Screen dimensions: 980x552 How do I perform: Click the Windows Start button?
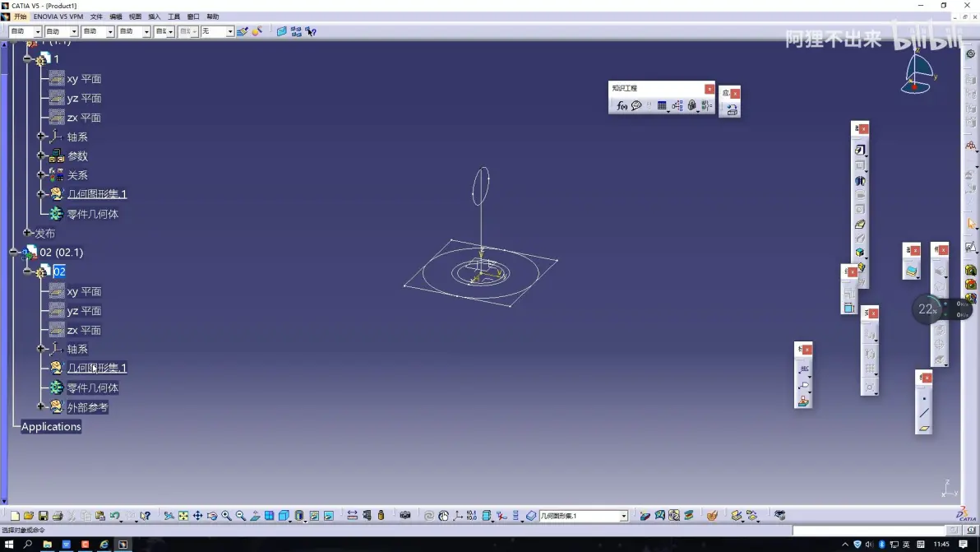[9, 545]
